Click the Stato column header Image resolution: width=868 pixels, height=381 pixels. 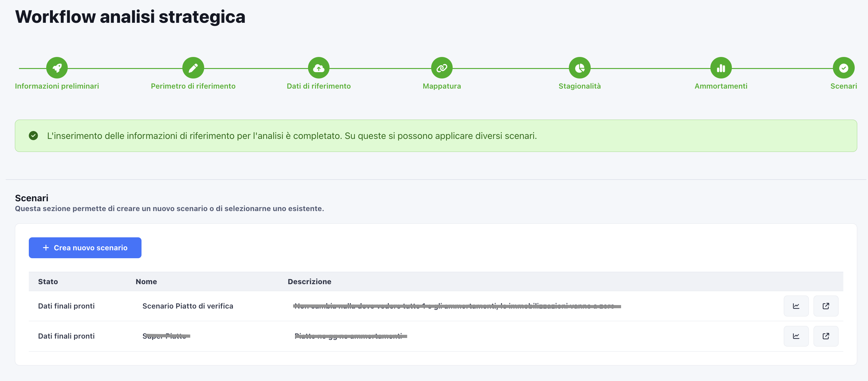[x=48, y=281]
